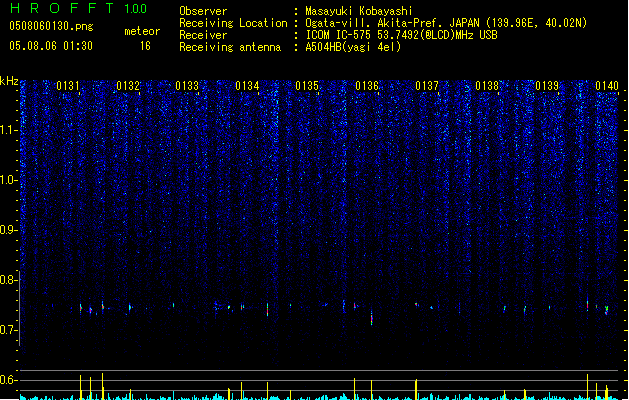This screenshot has height=400, width=629.
Task: Click the 0139 time marker
Action: pyautogui.click(x=547, y=86)
